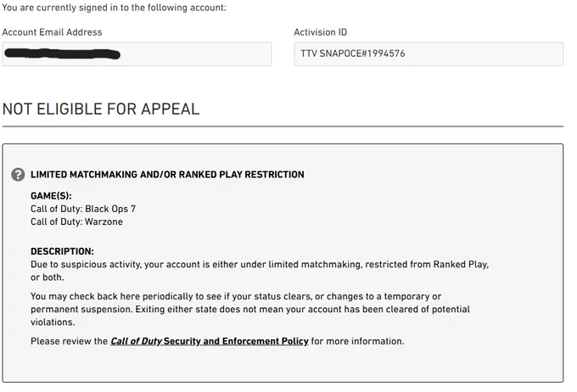Click the 'You are currently signed in' text
577x392 pixels.
click(114, 8)
